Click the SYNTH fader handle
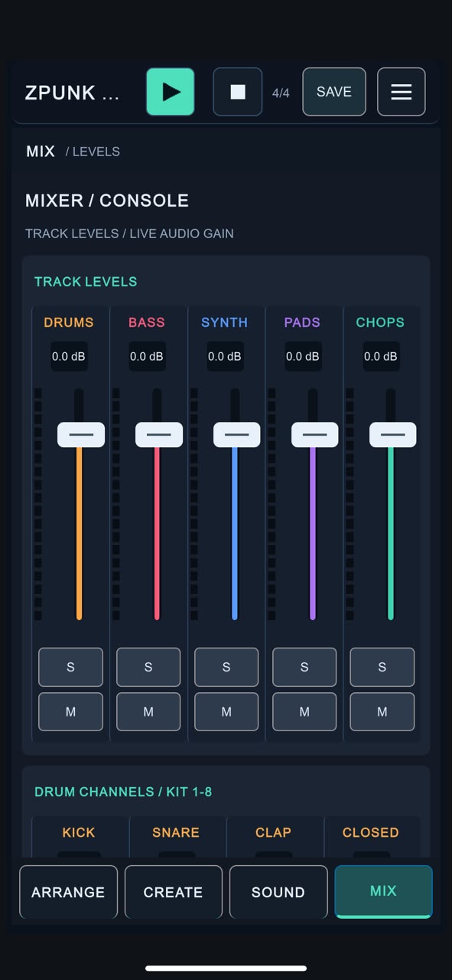Image resolution: width=452 pixels, height=980 pixels. (x=237, y=434)
